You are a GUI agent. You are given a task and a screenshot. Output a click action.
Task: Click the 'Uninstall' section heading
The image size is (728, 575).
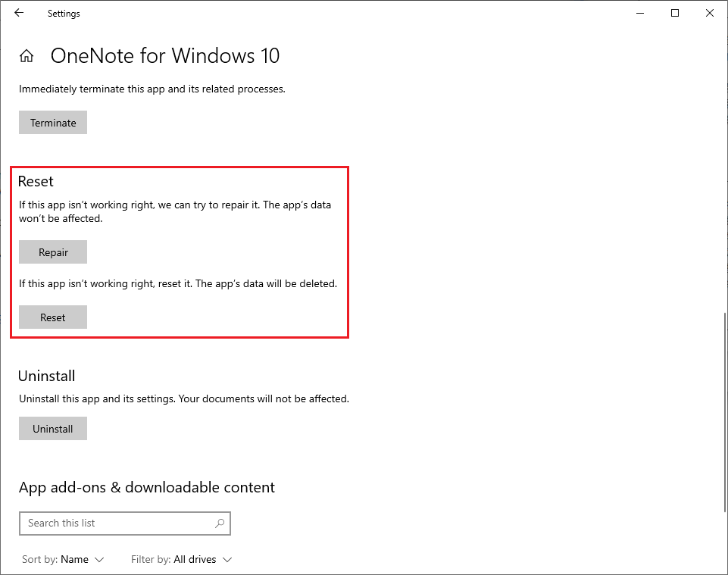[46, 376]
